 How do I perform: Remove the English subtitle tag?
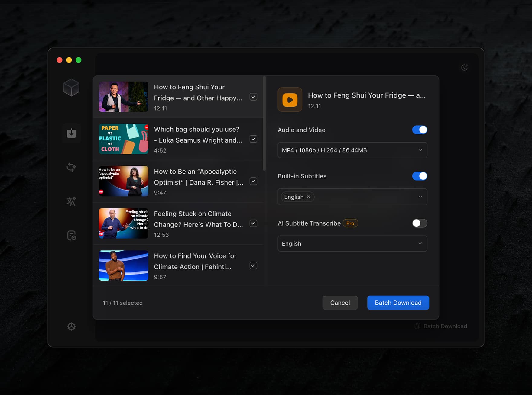pyautogui.click(x=309, y=197)
